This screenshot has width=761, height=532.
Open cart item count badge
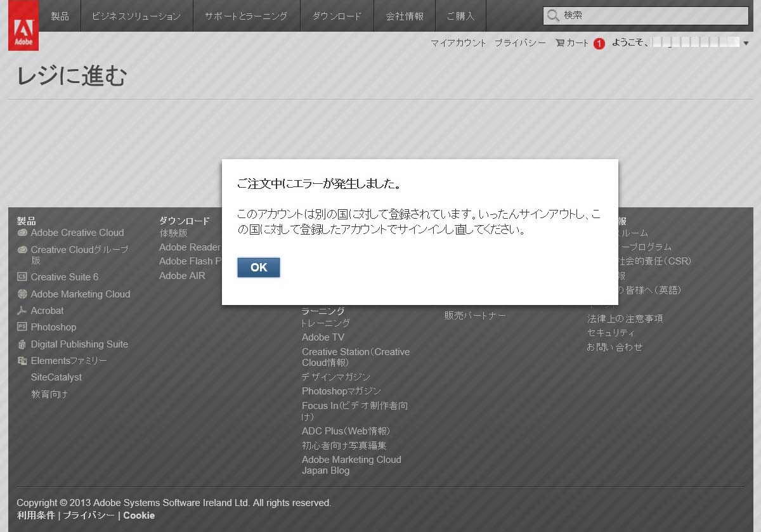(599, 44)
